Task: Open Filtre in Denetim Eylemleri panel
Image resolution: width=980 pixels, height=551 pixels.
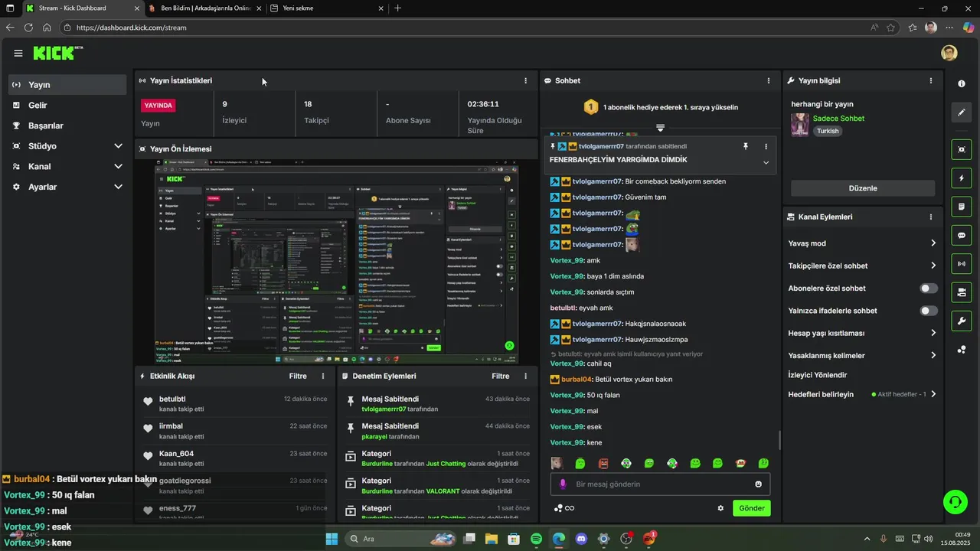Action: tap(501, 376)
